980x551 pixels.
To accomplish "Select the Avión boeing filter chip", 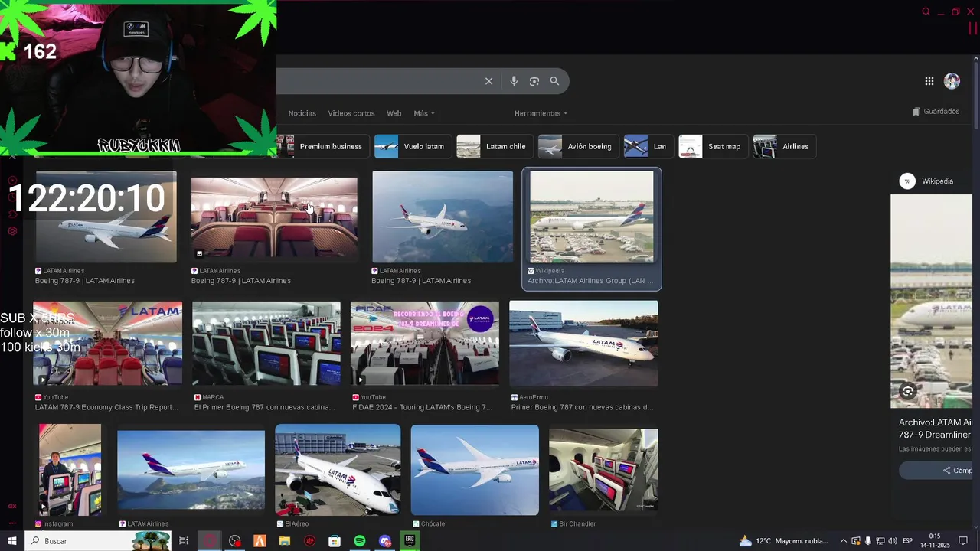I will (579, 146).
